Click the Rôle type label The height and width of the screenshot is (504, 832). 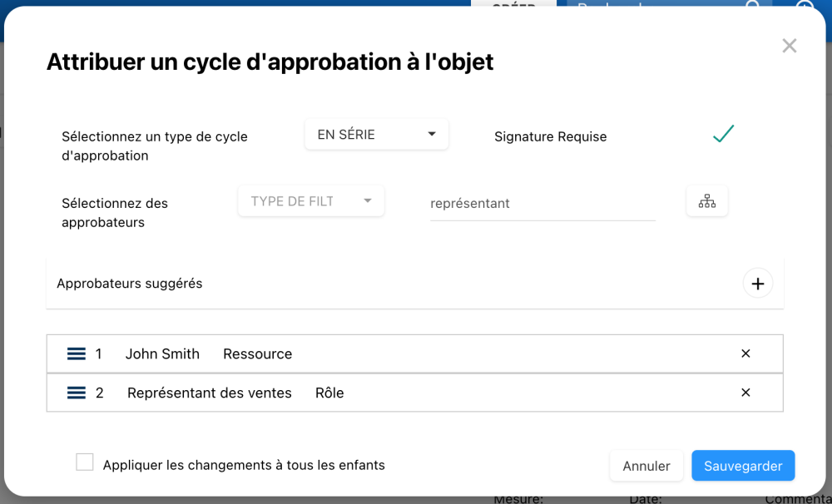pyautogui.click(x=329, y=393)
